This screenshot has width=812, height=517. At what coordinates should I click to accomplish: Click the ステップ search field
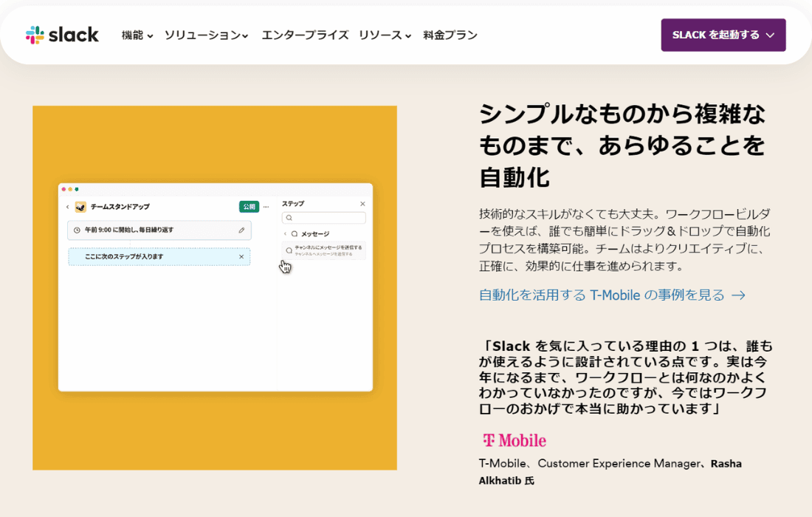[323, 218]
